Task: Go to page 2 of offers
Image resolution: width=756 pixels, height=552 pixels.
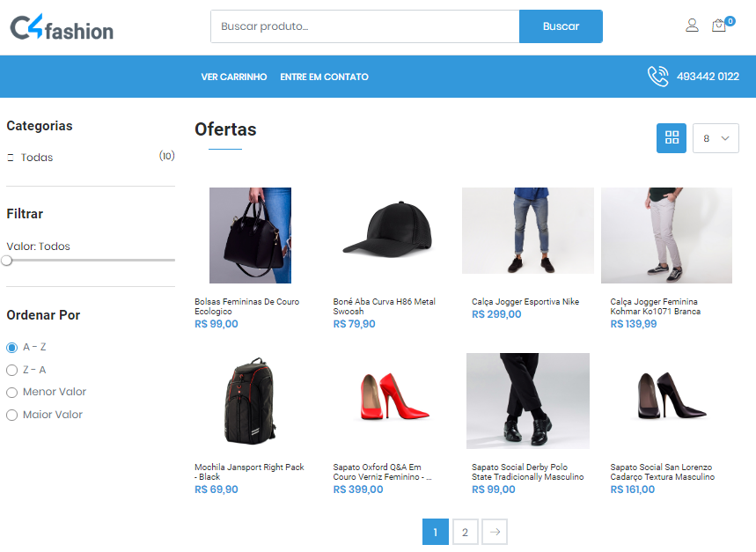Action: [465, 532]
